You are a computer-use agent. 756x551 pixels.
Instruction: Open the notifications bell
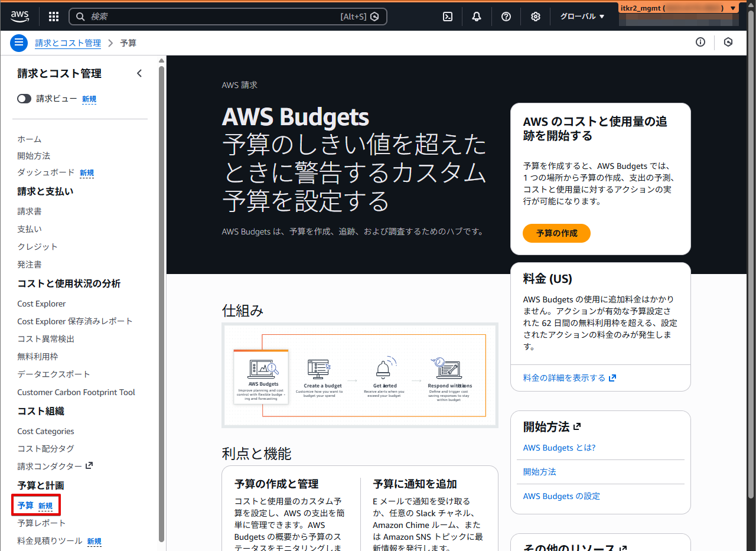(x=477, y=17)
